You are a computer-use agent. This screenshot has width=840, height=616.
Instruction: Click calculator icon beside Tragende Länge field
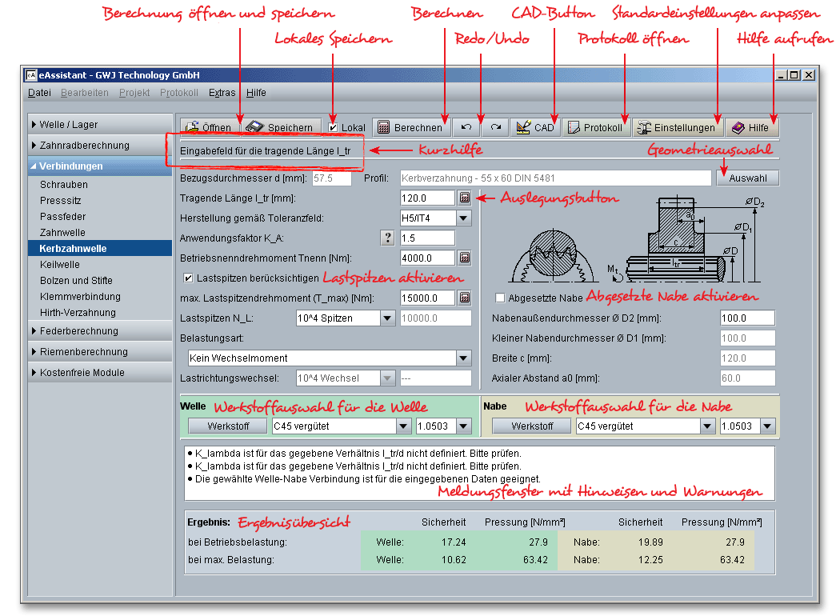click(465, 198)
